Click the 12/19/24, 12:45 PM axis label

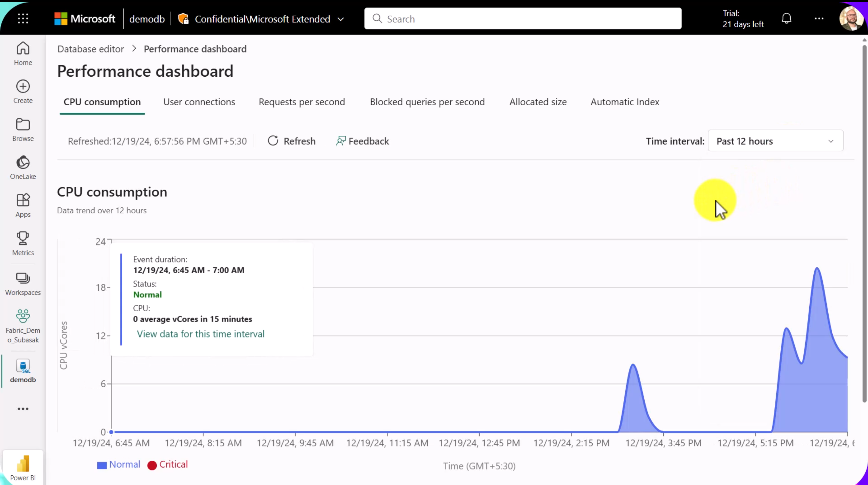[x=479, y=443]
